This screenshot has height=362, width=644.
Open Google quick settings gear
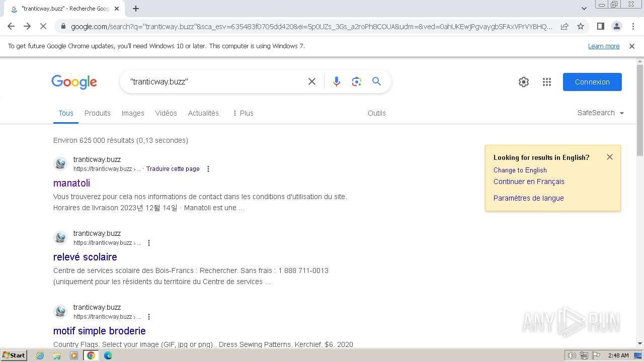[x=524, y=82]
